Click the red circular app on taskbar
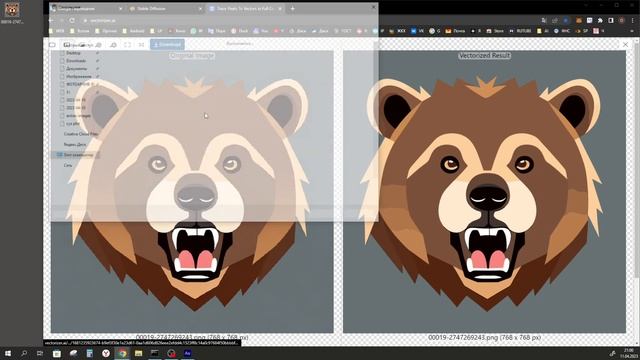The height and width of the screenshot is (360, 640). pos(171,353)
